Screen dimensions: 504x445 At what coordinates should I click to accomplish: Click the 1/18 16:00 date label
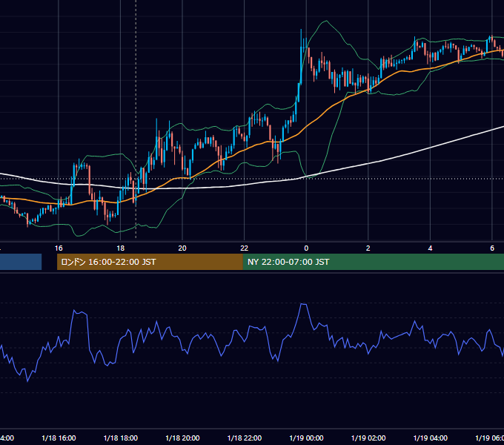click(59, 438)
